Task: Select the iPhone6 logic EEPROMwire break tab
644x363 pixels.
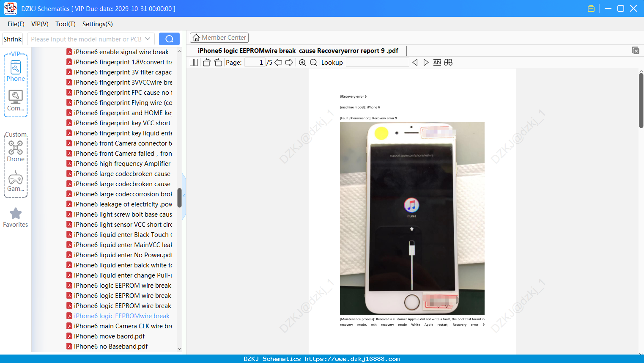Action: (298, 51)
